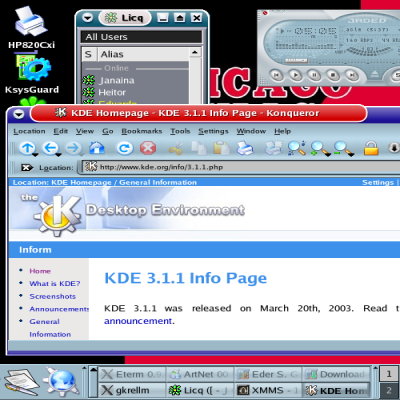Image resolution: width=400 pixels, height=400 pixels.
Task: Open Konqueror window menu button
Action: pyautogui.click(x=19, y=114)
